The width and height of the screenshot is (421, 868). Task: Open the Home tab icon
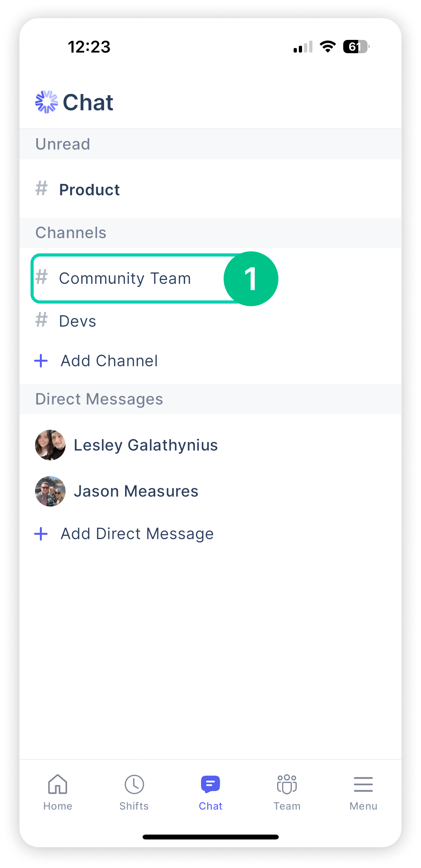[58, 784]
